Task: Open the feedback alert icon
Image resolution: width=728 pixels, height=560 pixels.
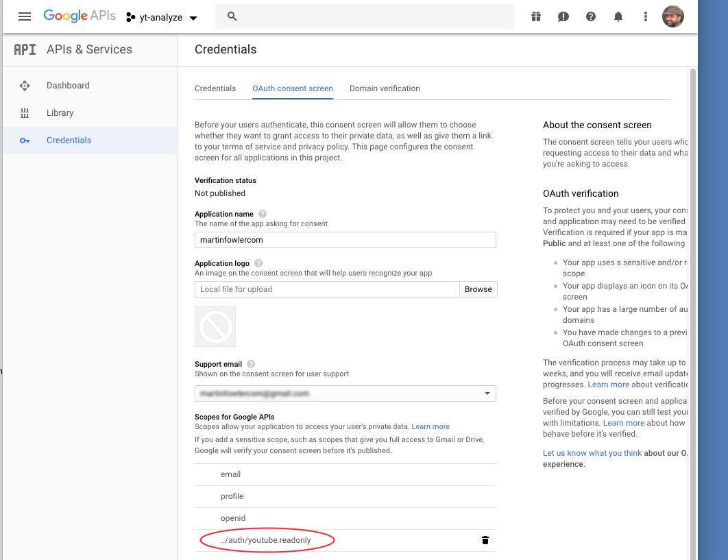Action: click(563, 16)
